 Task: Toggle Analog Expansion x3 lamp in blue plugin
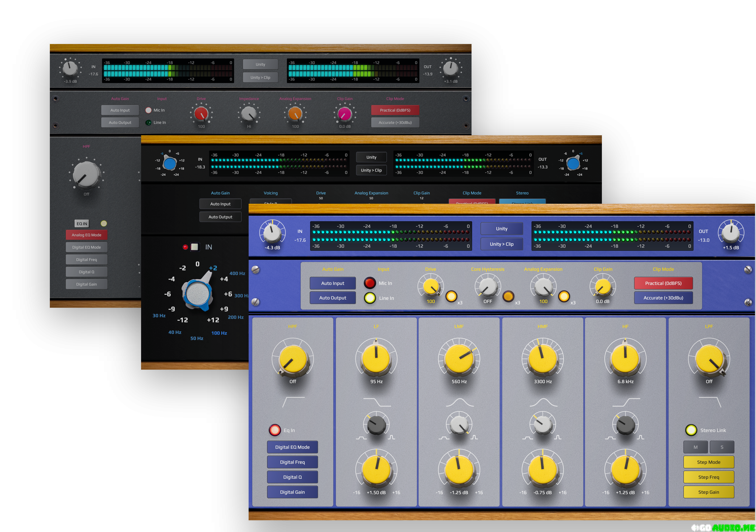(564, 296)
